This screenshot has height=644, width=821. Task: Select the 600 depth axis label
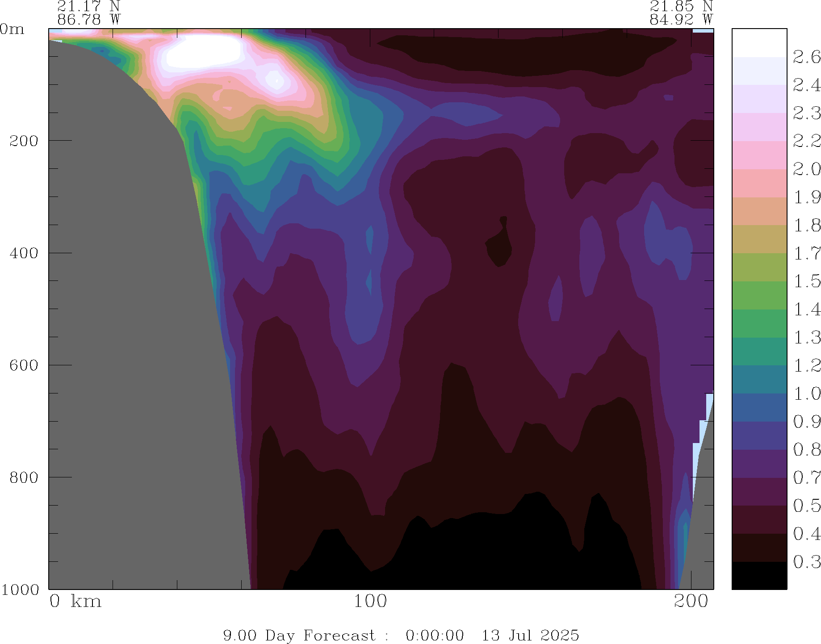click(x=24, y=365)
